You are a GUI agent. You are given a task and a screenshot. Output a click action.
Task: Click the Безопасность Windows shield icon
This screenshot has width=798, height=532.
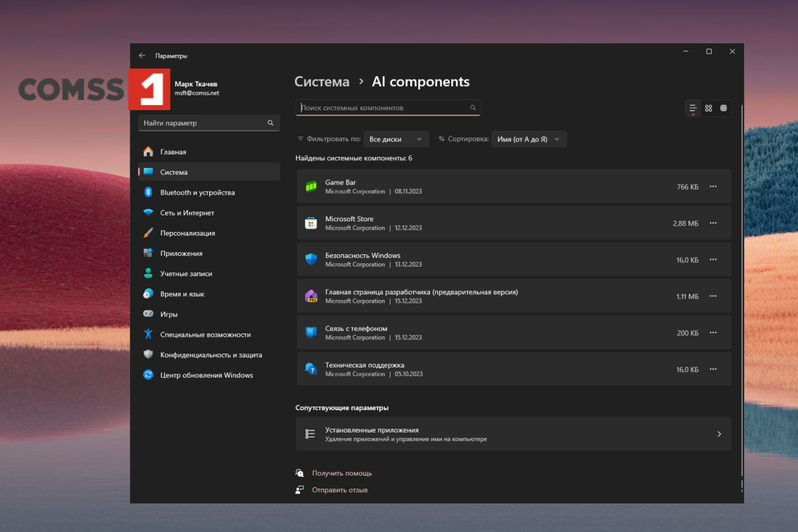pyautogui.click(x=311, y=260)
